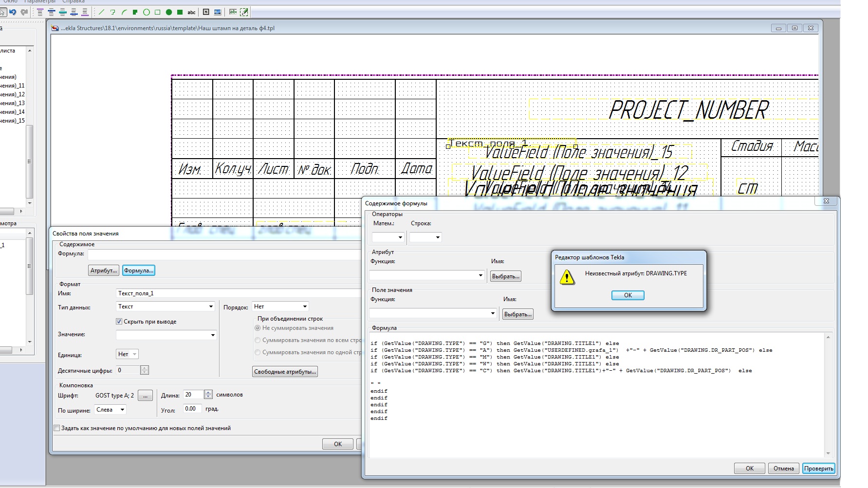Select 'Не суммировать значения' radio button
This screenshot has height=488, width=868.
pos(258,328)
